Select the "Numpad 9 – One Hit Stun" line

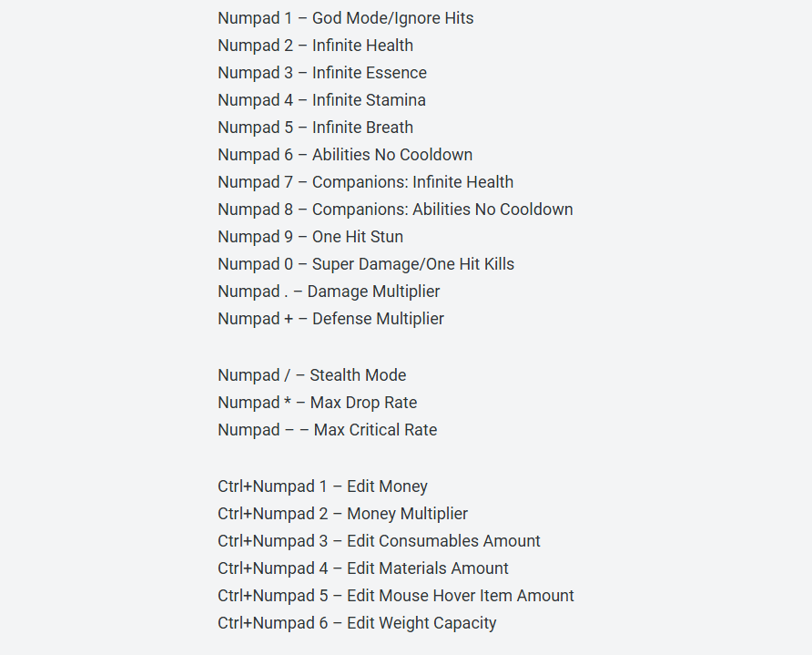point(310,237)
